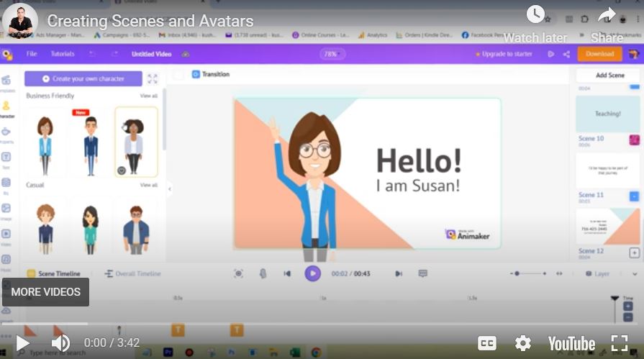Click the fit-to-width arrows on timeline
The height and width of the screenshot is (359, 644).
[559, 273]
